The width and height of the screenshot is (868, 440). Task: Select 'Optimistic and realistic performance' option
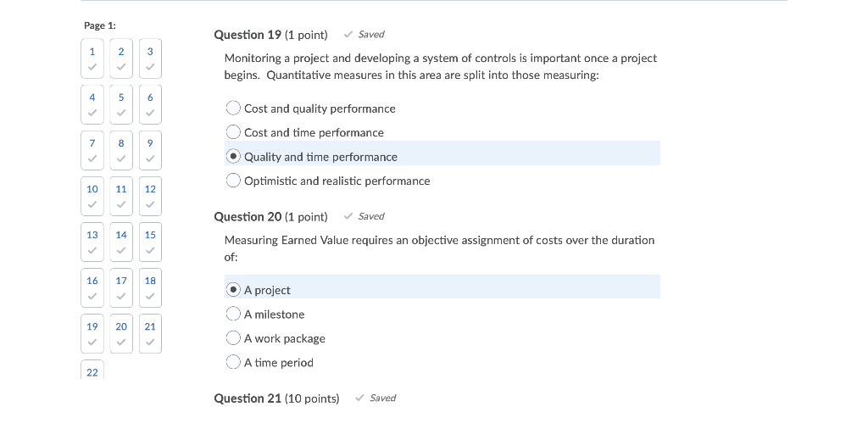[233, 181]
